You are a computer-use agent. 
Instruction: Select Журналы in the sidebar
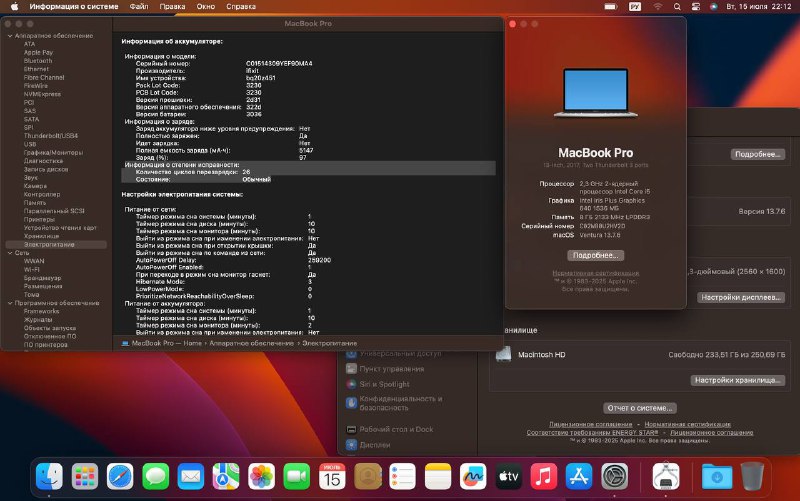point(38,320)
